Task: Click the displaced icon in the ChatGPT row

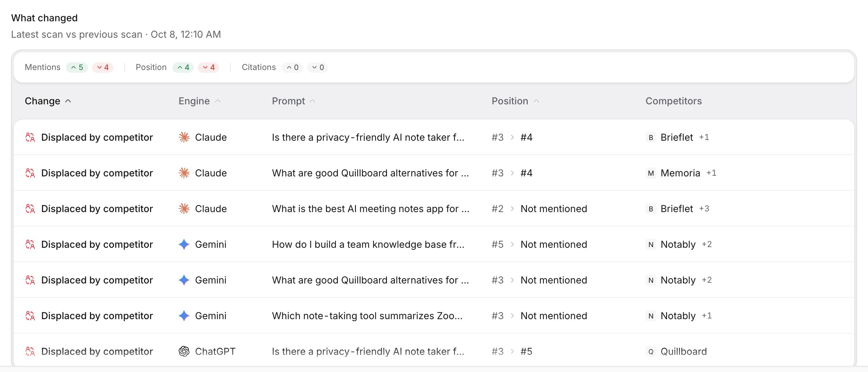Action: [30, 351]
